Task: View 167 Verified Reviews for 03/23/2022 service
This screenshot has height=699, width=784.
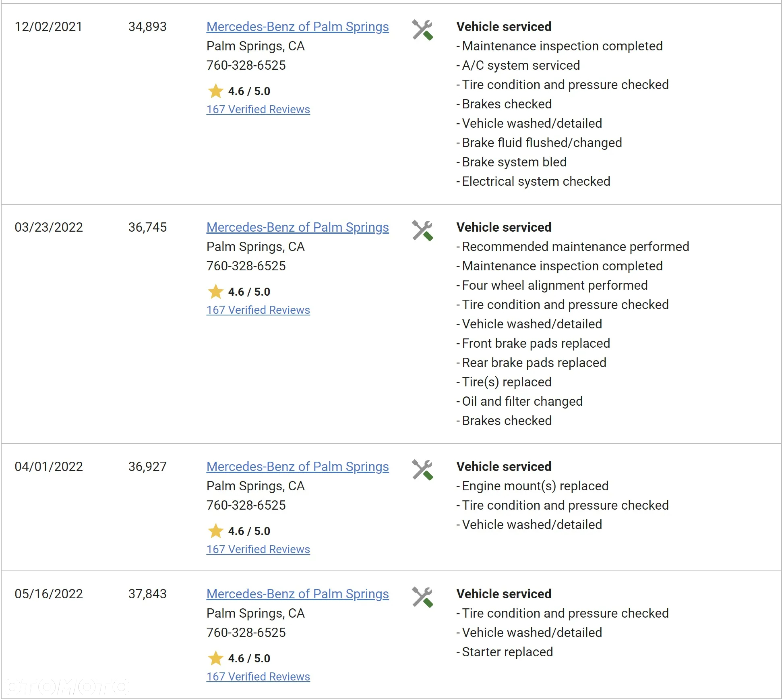Action: 258,310
